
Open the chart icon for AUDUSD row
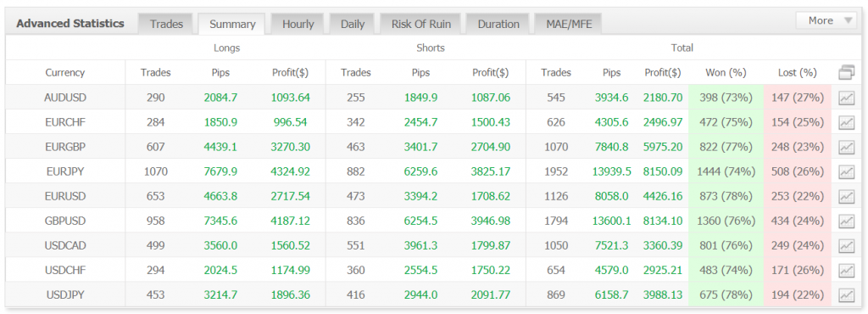(846, 98)
